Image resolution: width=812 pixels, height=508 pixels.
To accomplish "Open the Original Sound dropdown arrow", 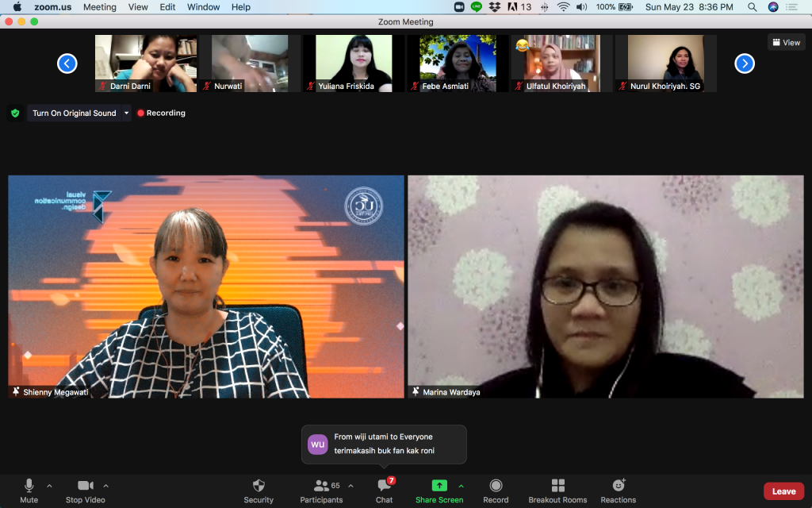I will click(124, 114).
